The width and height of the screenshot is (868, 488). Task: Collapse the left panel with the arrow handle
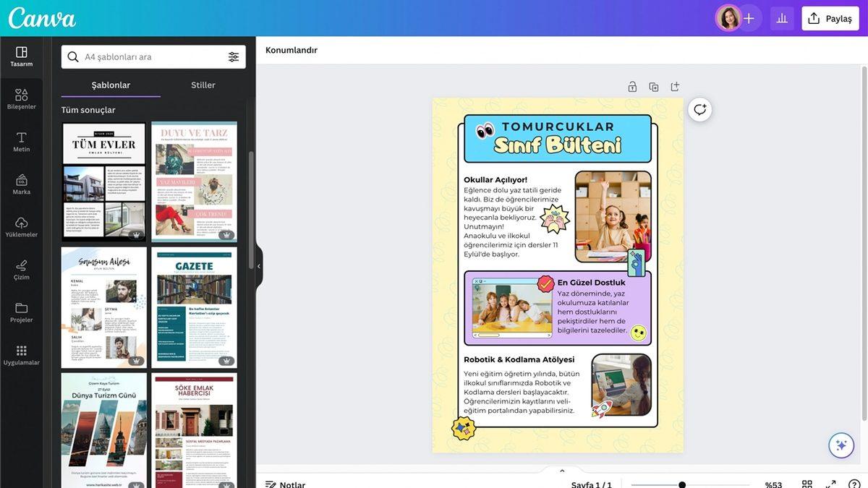258,265
